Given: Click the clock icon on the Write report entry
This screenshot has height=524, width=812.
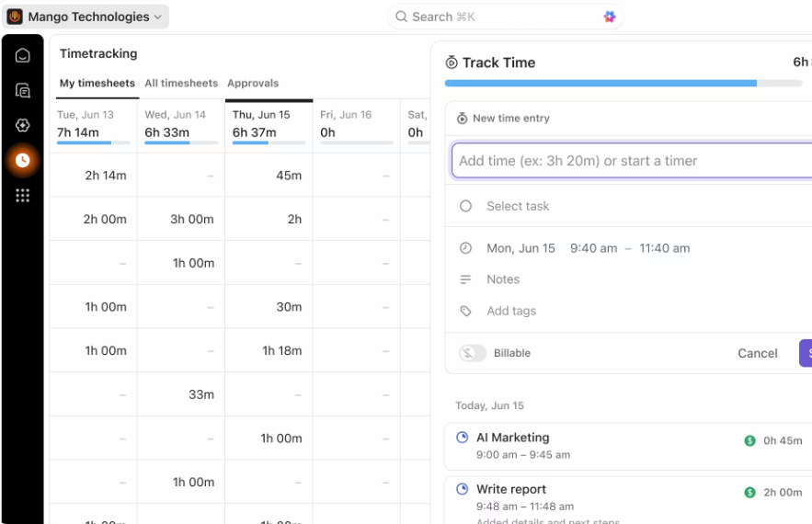Looking at the screenshot, I should (462, 489).
